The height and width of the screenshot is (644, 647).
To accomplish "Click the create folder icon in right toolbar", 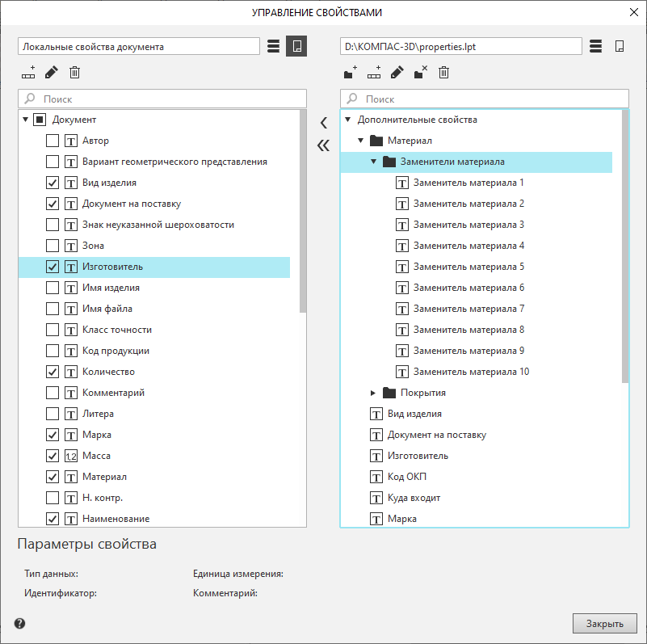I will (350, 73).
